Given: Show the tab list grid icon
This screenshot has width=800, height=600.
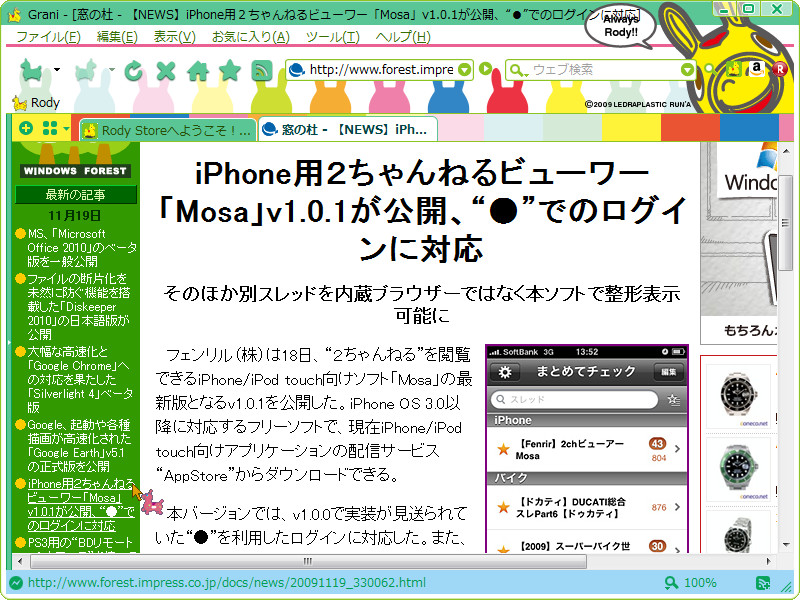Looking at the screenshot, I should click(50, 128).
